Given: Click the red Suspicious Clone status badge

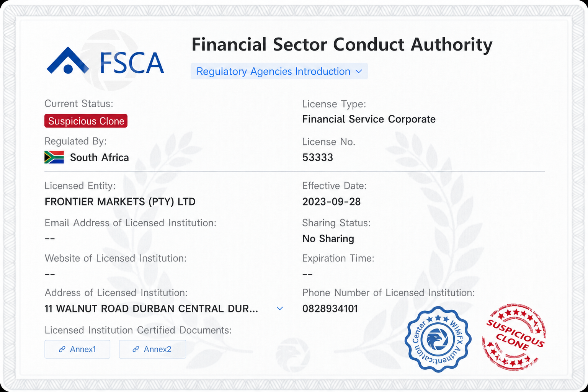Looking at the screenshot, I should tap(86, 121).
